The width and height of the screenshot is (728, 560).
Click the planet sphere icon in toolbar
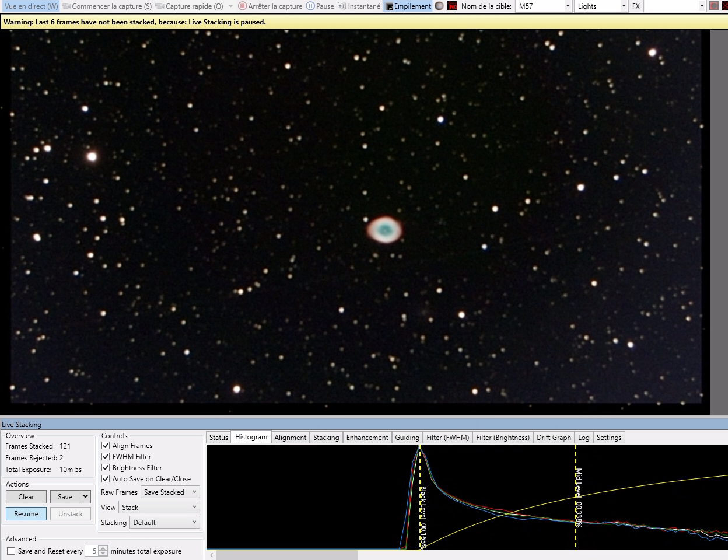439,6
